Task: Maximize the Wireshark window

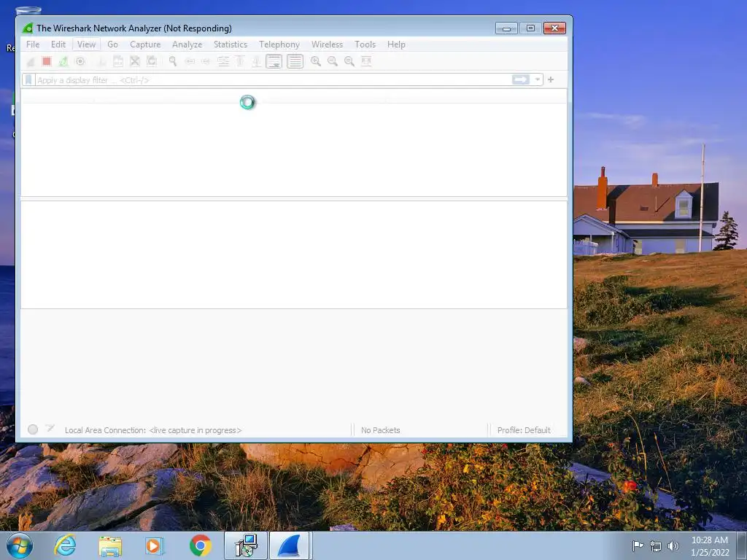Action: [x=530, y=28]
